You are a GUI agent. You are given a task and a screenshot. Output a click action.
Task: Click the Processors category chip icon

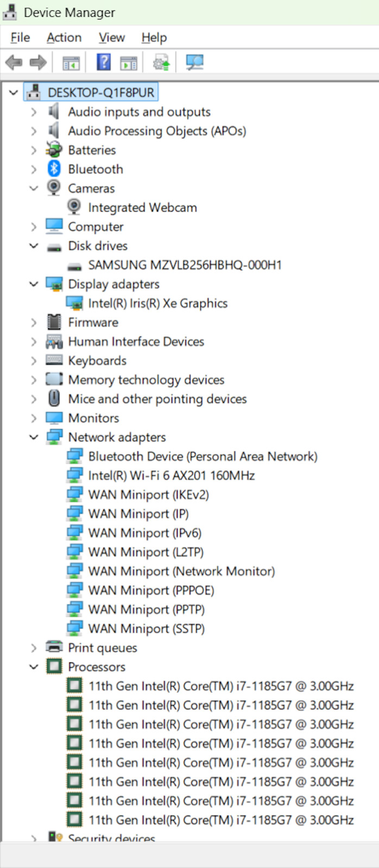(54, 666)
